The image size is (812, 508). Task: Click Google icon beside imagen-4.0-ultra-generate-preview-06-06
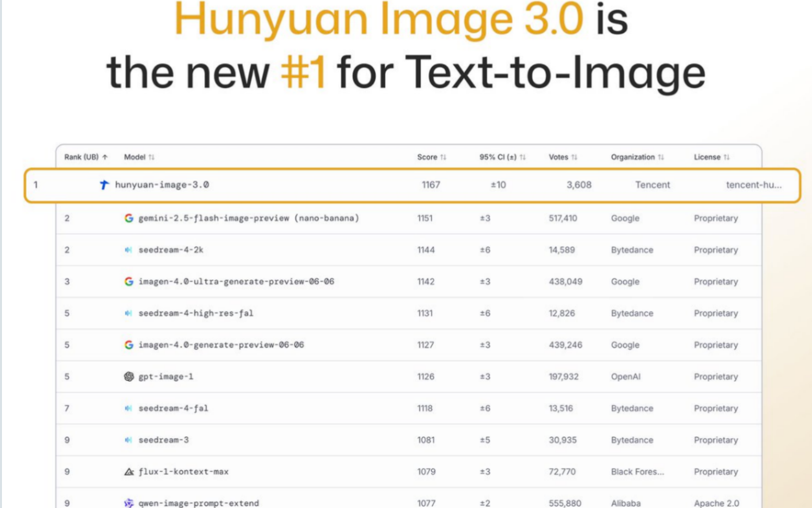pos(128,281)
